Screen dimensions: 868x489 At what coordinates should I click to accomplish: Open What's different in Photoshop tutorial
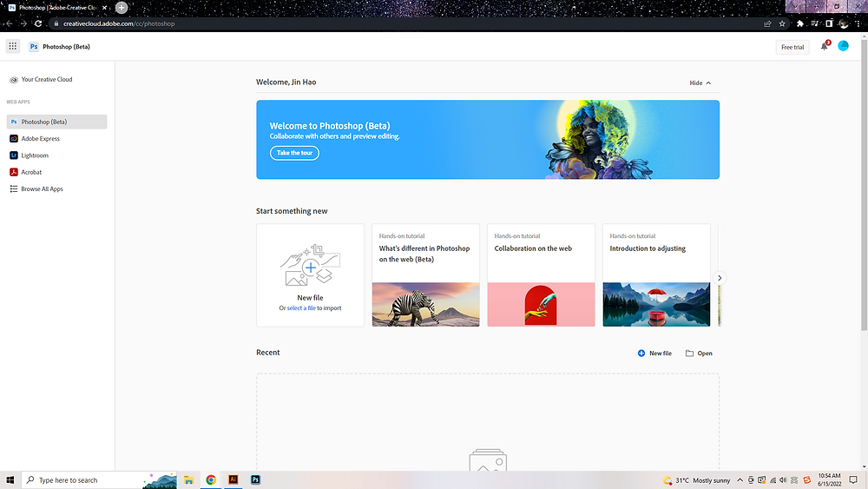(x=425, y=275)
